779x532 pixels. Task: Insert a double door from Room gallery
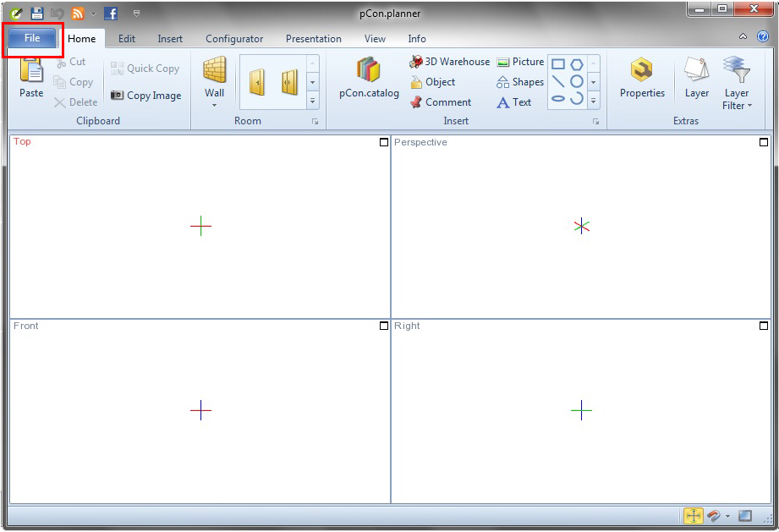(289, 82)
